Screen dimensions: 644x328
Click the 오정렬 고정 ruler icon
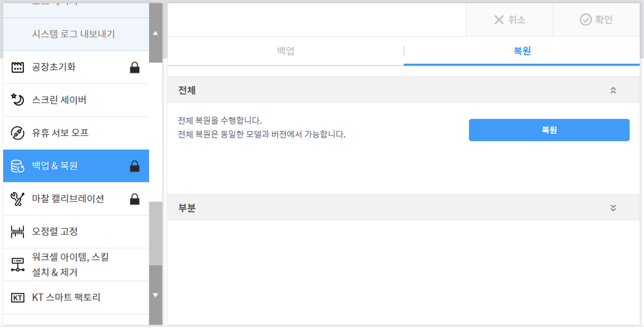[x=18, y=232]
